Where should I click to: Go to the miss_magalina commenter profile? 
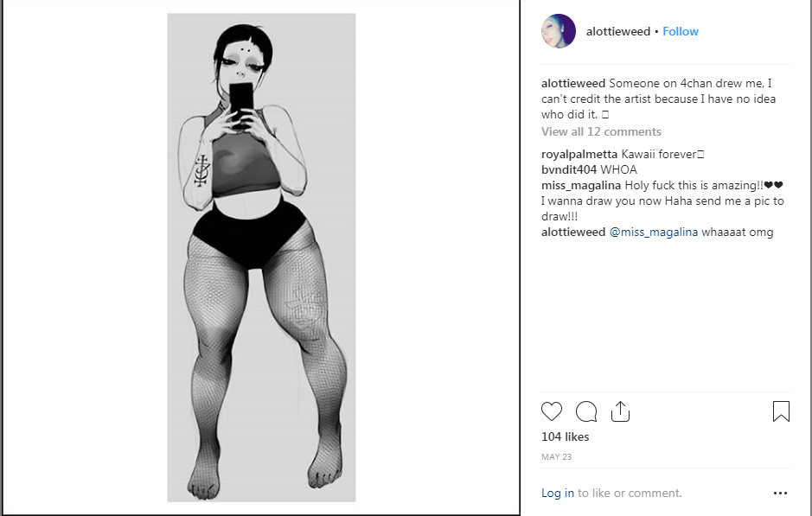click(581, 185)
